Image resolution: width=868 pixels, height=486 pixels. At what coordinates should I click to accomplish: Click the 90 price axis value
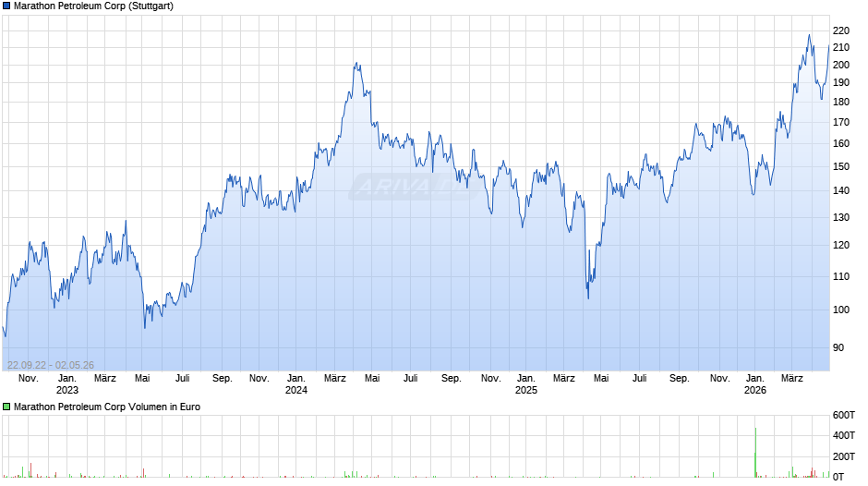pyautogui.click(x=838, y=348)
